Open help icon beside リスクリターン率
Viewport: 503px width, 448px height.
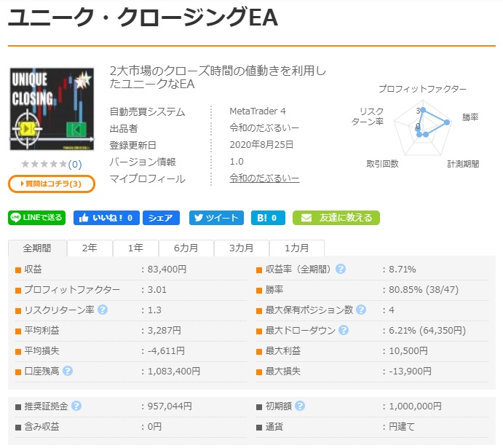pyautogui.click(x=103, y=310)
